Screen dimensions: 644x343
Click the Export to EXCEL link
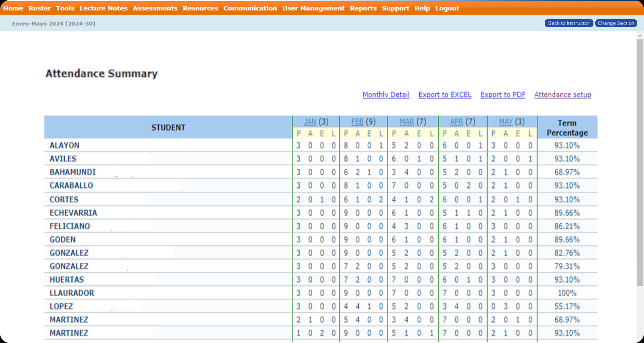click(x=445, y=95)
